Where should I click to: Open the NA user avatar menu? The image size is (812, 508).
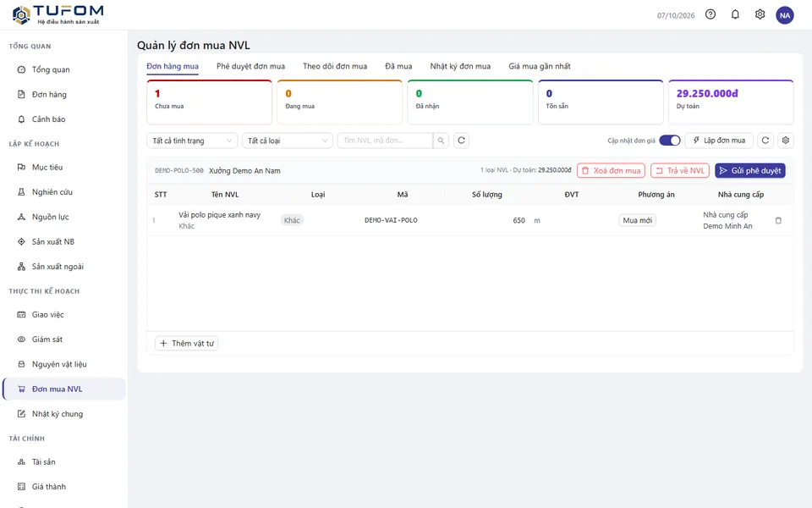tap(785, 15)
